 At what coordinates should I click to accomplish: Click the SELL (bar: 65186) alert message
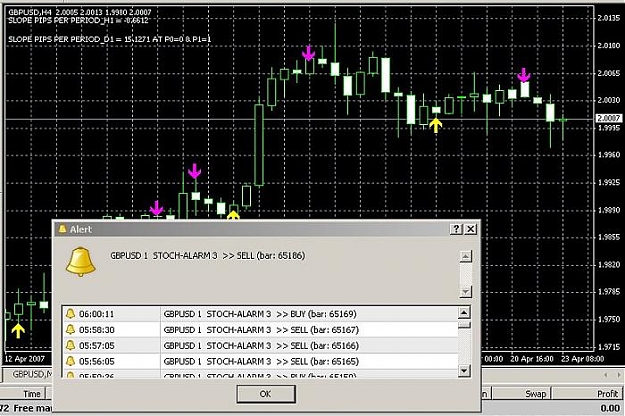pos(208,256)
